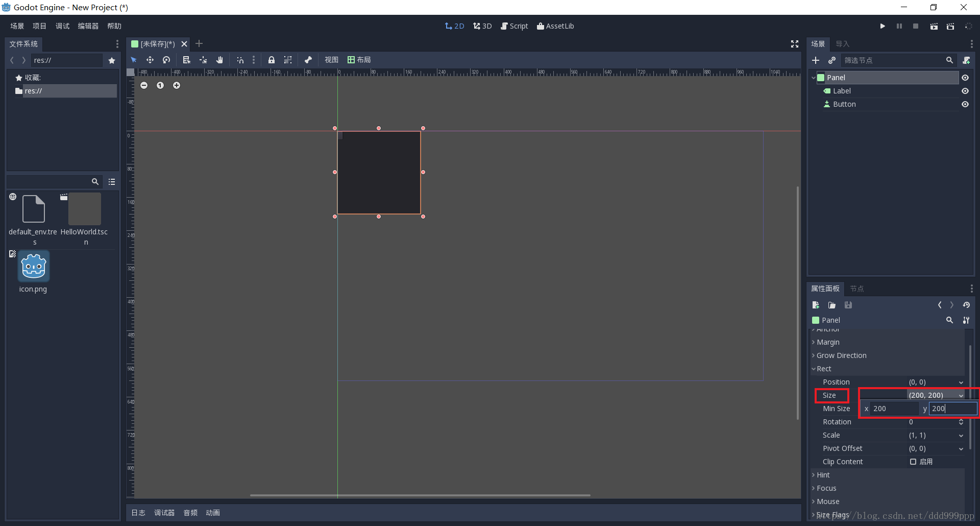Pause the running scene
This screenshot has height=526, width=980.
point(899,26)
